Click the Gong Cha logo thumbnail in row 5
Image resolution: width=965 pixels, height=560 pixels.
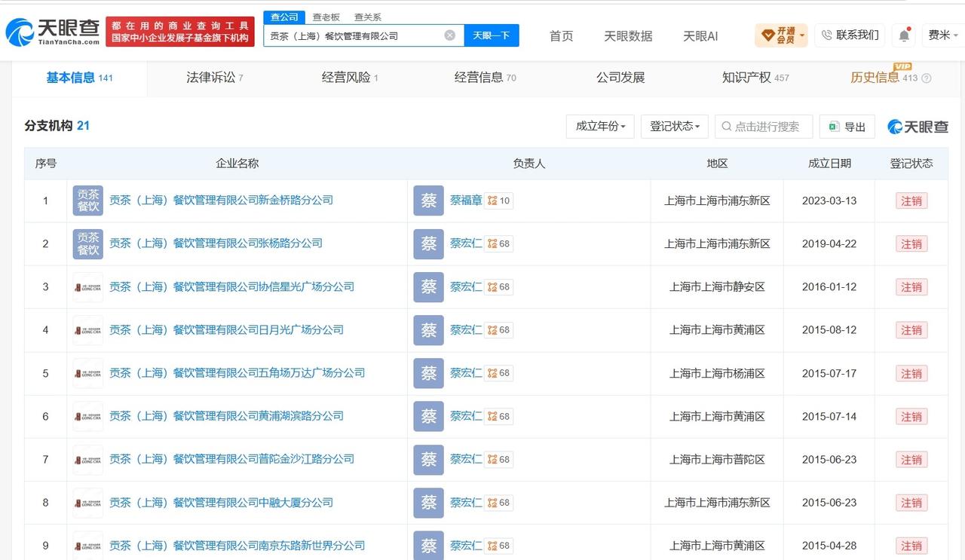[x=88, y=373]
